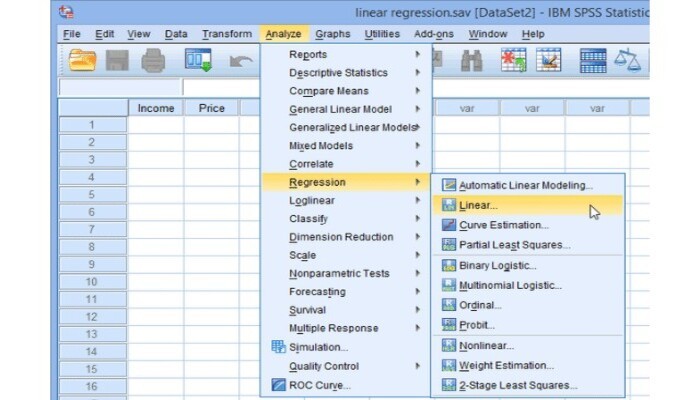The height and width of the screenshot is (400, 700).
Task: Open the Add-ons menu
Action: click(433, 34)
